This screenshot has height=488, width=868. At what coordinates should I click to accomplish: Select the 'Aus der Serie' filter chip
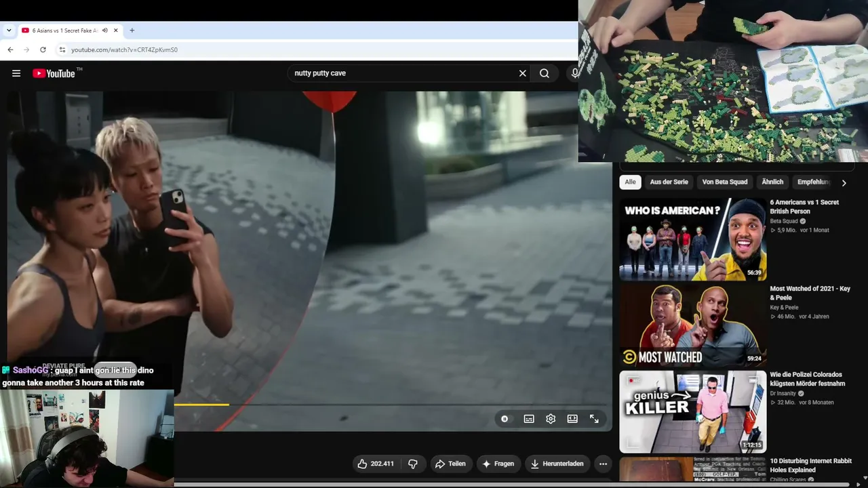coord(669,182)
